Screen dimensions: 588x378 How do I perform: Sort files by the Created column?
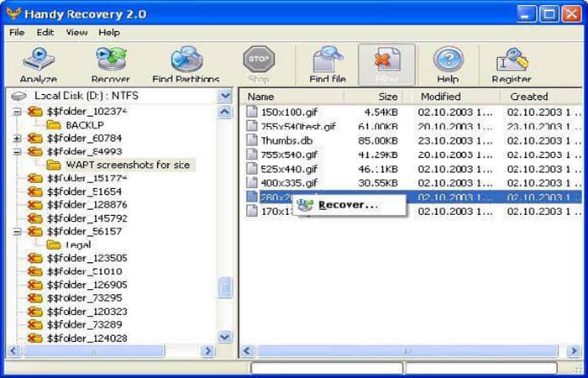[541, 97]
